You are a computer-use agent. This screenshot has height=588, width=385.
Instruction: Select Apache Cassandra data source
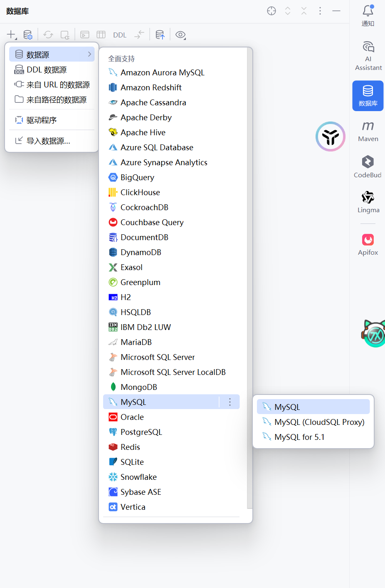tap(171, 102)
